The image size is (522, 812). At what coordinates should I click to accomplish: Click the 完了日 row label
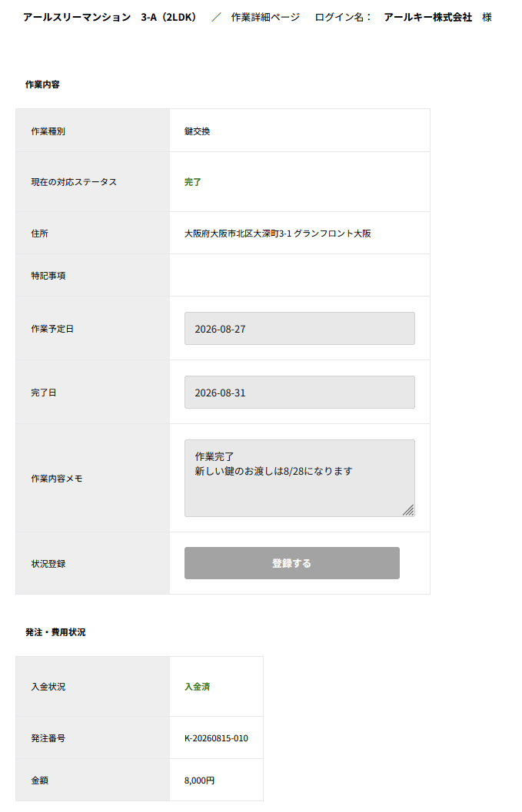[x=44, y=393]
